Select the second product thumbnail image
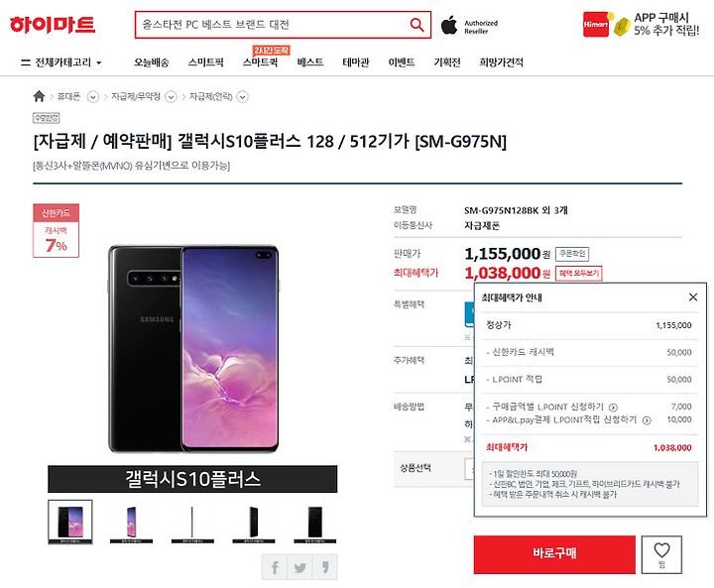 [131, 522]
